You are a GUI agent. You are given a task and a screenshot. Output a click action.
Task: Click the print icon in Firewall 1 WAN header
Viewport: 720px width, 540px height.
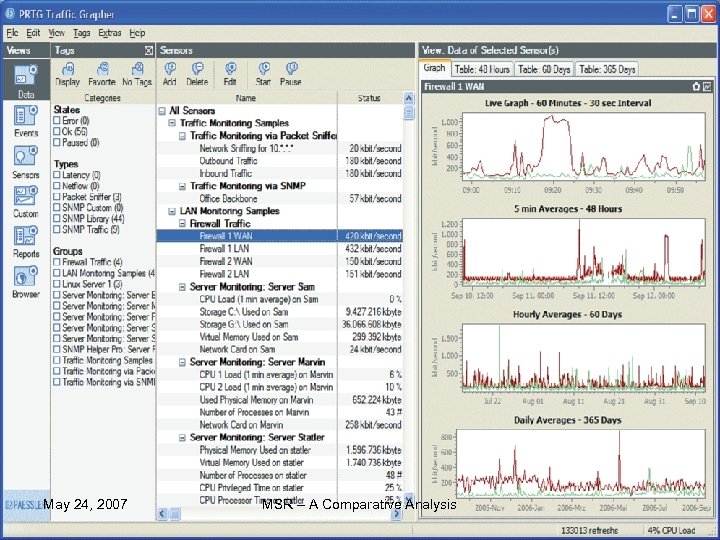tap(697, 86)
